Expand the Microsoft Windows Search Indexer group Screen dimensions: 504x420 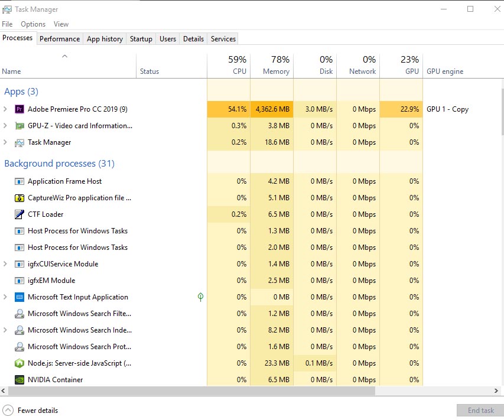coord(5,330)
